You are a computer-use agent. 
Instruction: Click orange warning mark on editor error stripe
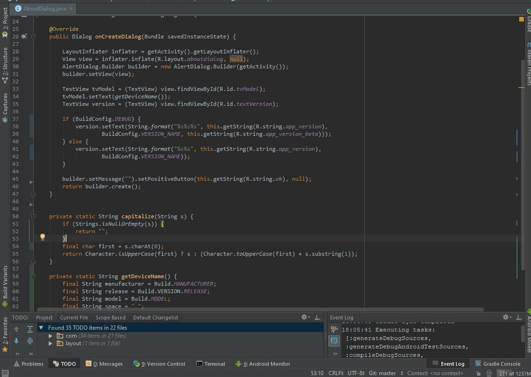click(x=521, y=88)
